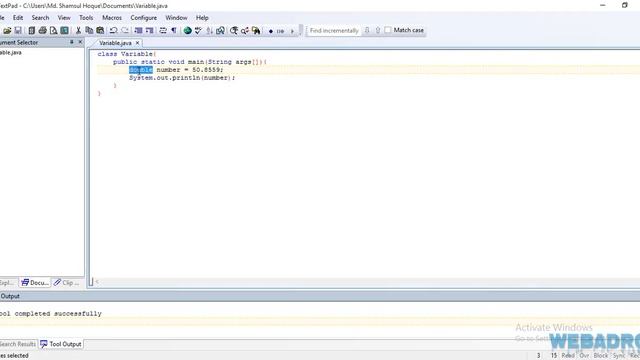Select the Variable.java document tab
This screenshot has width=640, height=360.
click(115, 43)
